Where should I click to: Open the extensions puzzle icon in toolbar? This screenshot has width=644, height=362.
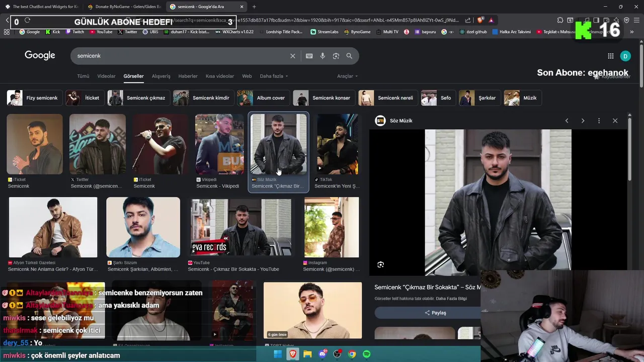click(x=560, y=20)
